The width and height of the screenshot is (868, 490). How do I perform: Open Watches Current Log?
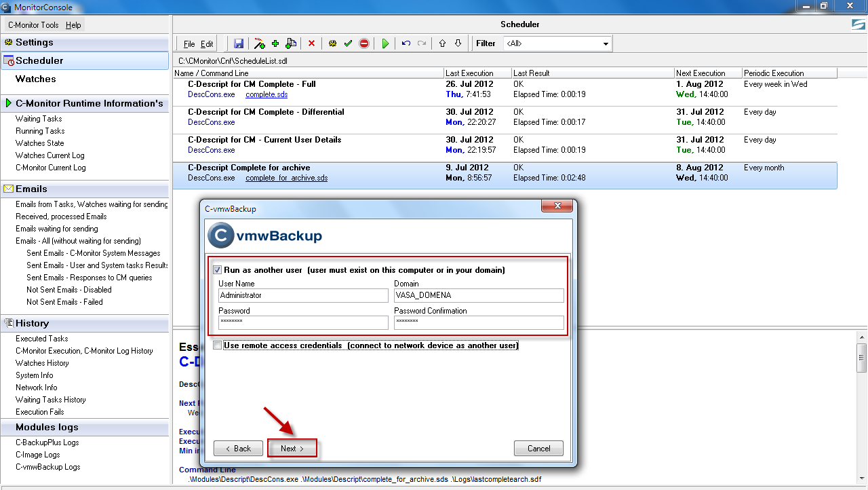[50, 155]
